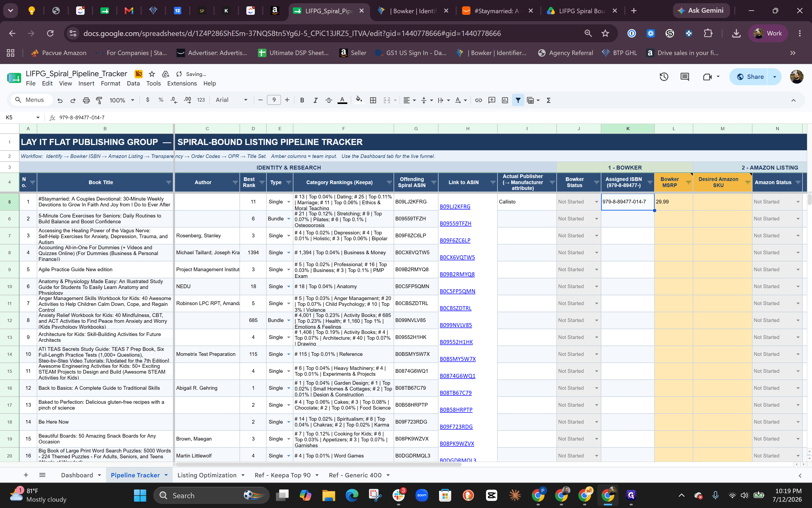Open the fill color picker
The image size is (812, 508).
tap(359, 100)
